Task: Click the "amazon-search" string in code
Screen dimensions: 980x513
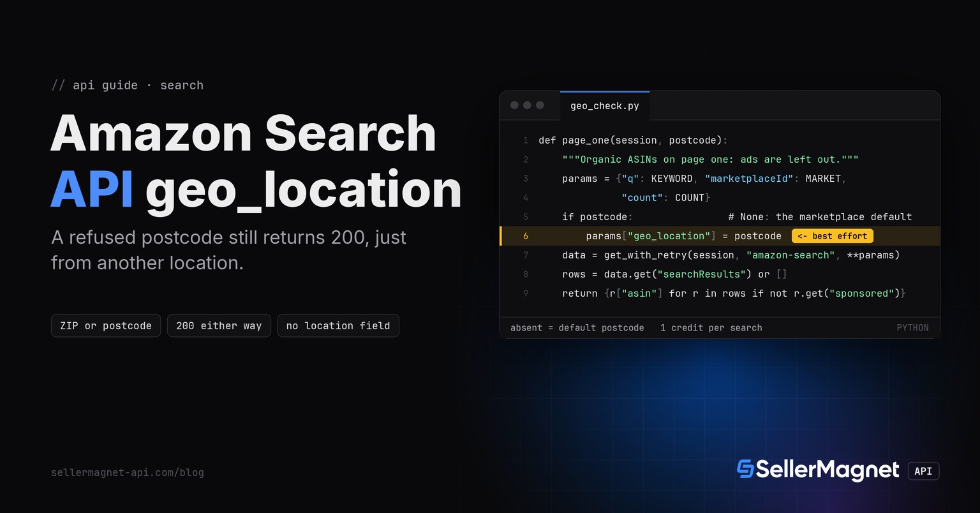Action: pos(791,255)
